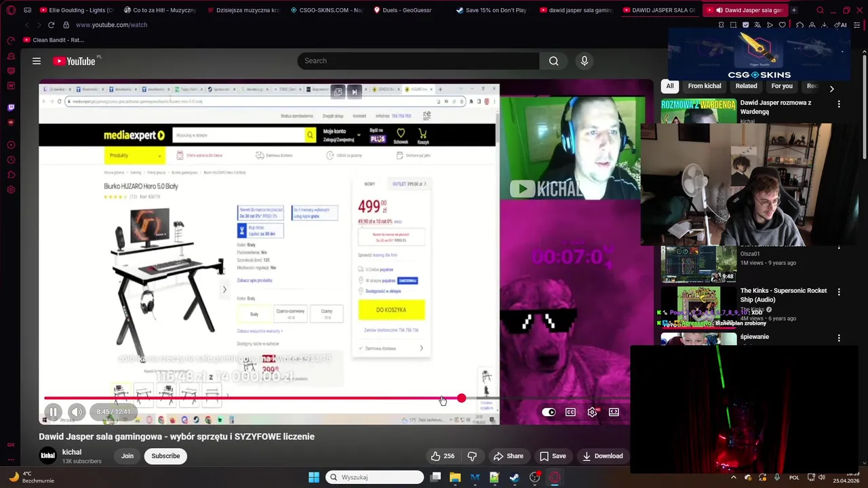Mute the video with the volume icon
Screen dimensions: 868x488
tap(77, 412)
